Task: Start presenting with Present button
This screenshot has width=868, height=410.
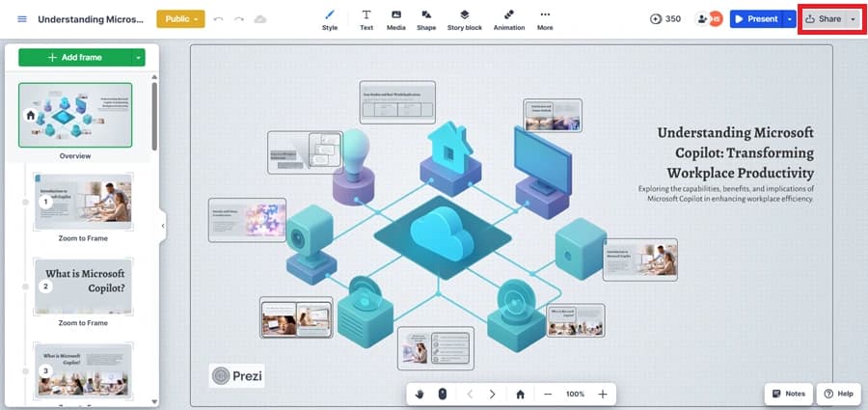Action: 755,19
